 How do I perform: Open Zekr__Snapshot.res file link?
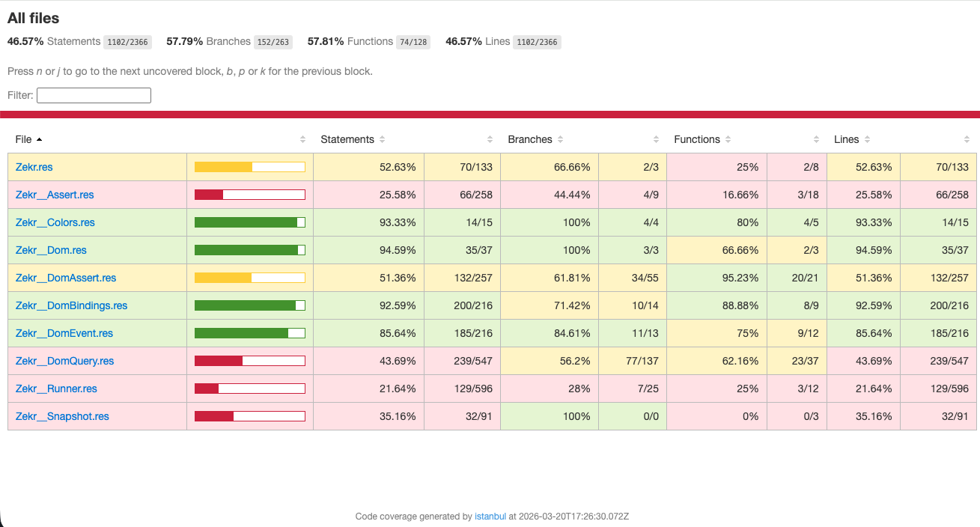[62, 416]
